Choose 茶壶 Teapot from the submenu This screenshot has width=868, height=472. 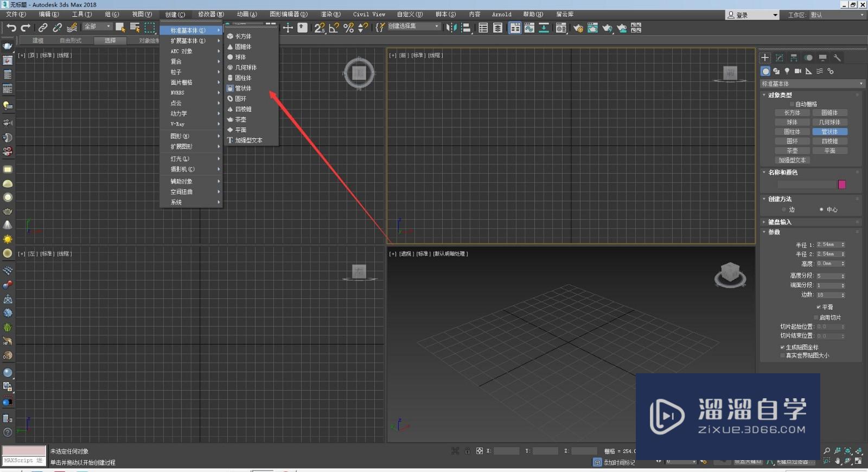(251, 119)
